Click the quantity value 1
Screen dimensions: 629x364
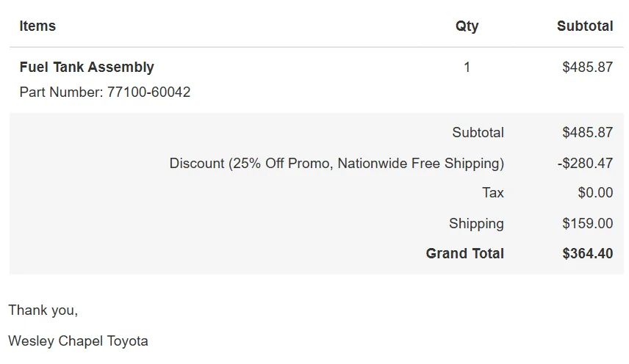pos(467,68)
